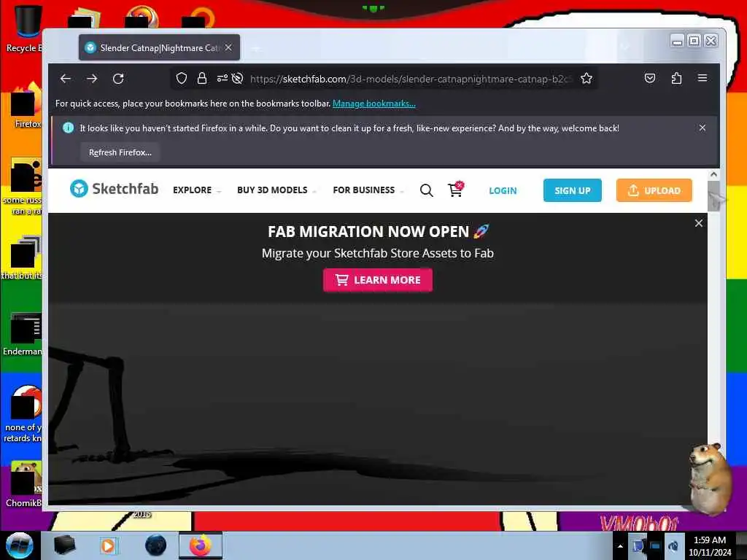Open the Pocket save icon

[650, 79]
